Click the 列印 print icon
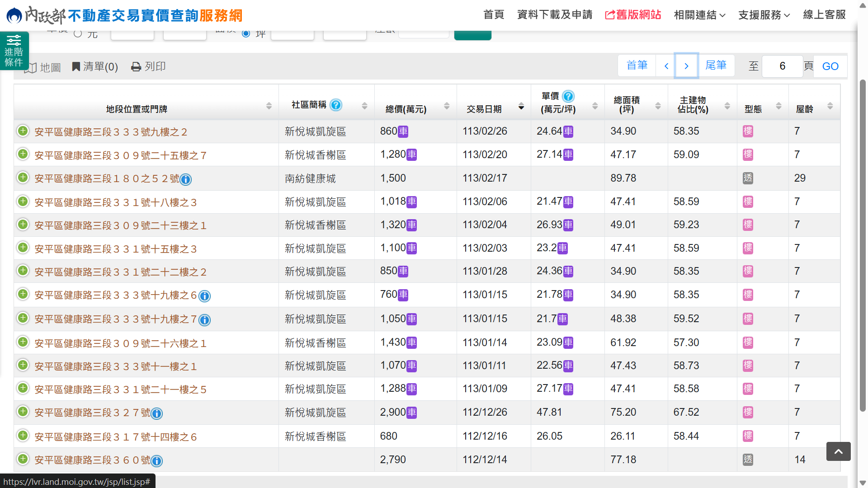The height and width of the screenshot is (488, 868). coord(136,67)
